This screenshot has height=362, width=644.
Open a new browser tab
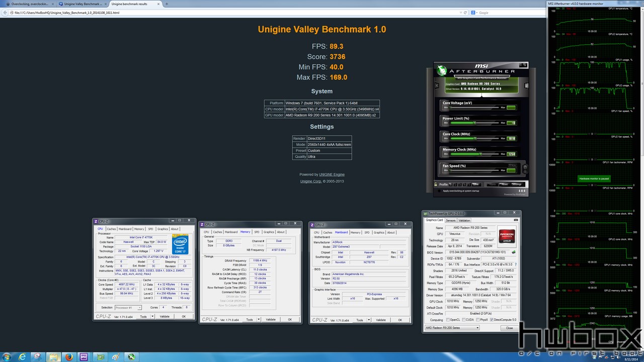(x=167, y=4)
